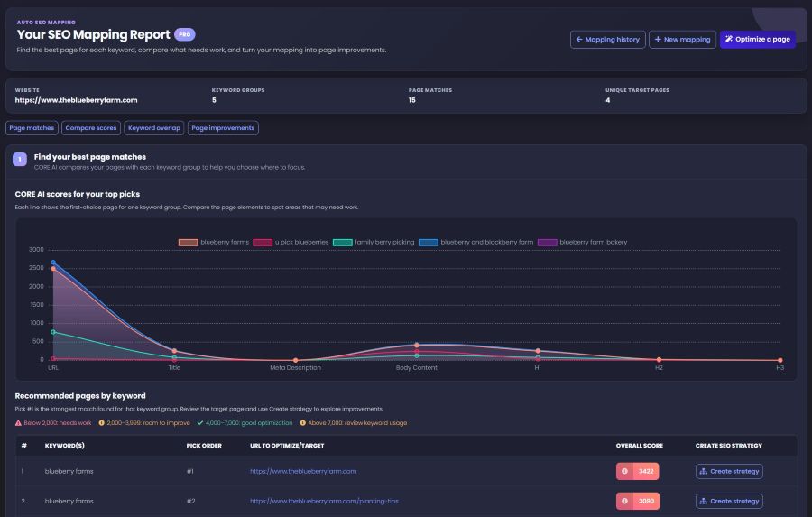Image resolution: width=812 pixels, height=517 pixels.
Task: Jump to the Page improvements section
Action: (223, 128)
